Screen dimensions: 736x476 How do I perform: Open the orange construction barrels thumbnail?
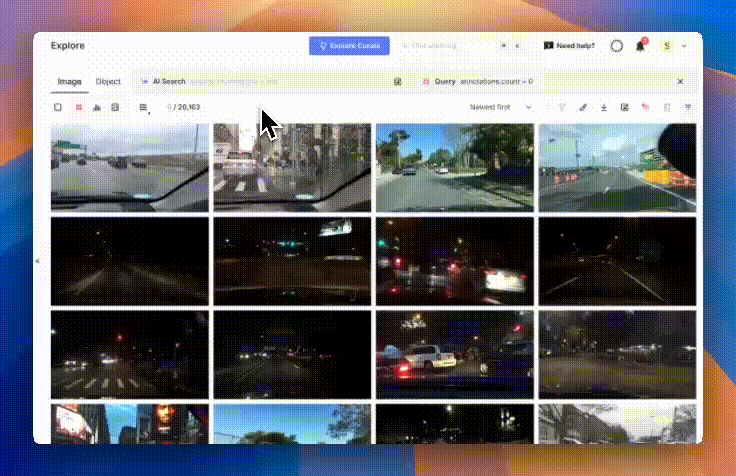tap(617, 168)
